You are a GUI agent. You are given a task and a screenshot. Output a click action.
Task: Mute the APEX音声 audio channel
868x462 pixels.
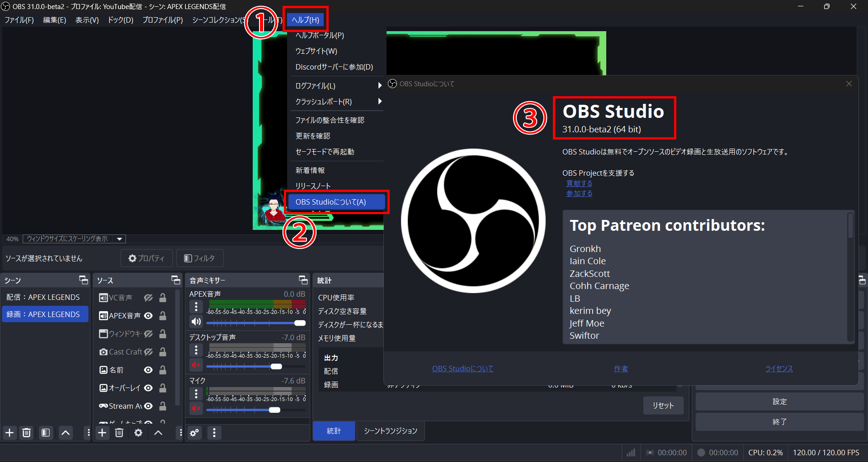tap(196, 322)
